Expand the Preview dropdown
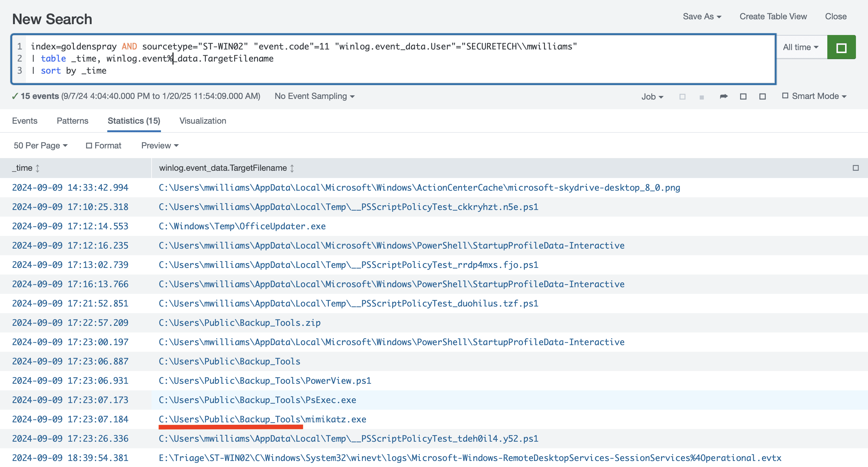This screenshot has height=467, width=868. [x=160, y=145]
